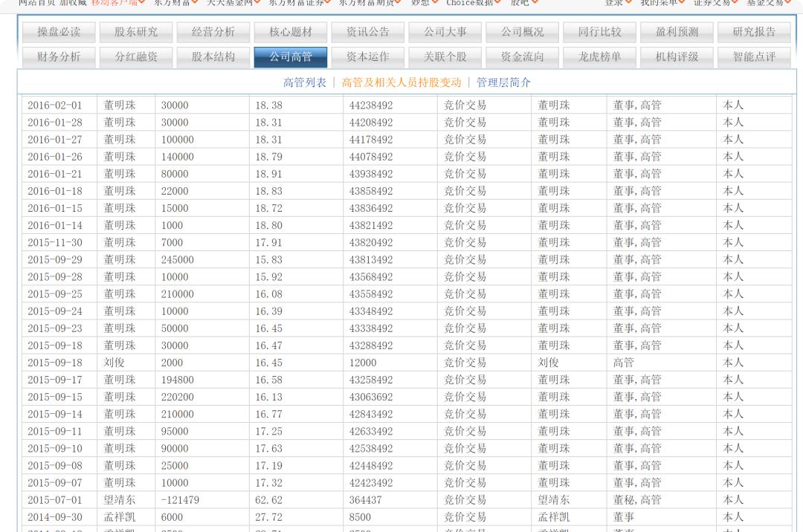
Task: Click the date cell 2016-02-01
Action: (55, 106)
